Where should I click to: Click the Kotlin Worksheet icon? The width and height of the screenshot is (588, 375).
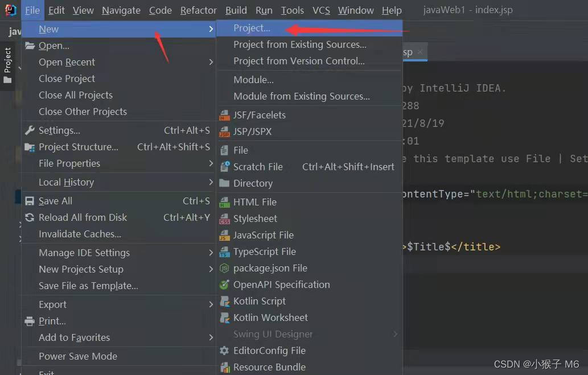pyautogui.click(x=224, y=318)
